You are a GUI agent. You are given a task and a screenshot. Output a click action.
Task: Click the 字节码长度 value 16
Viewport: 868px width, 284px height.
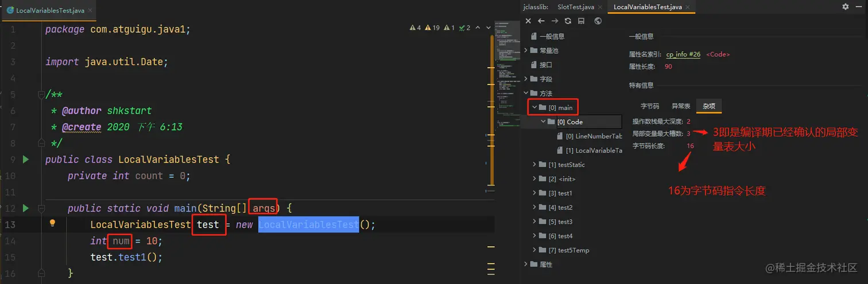690,146
